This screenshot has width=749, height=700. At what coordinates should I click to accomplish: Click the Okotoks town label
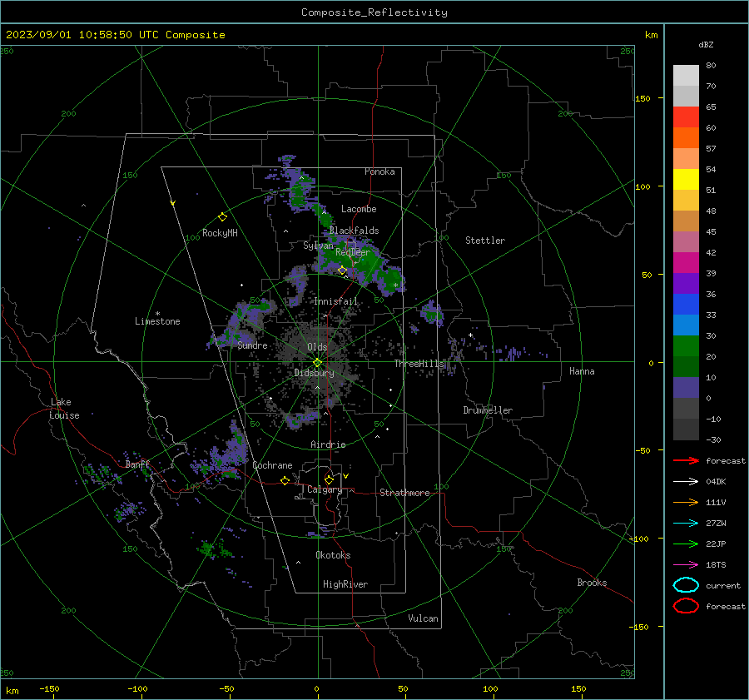[333, 555]
